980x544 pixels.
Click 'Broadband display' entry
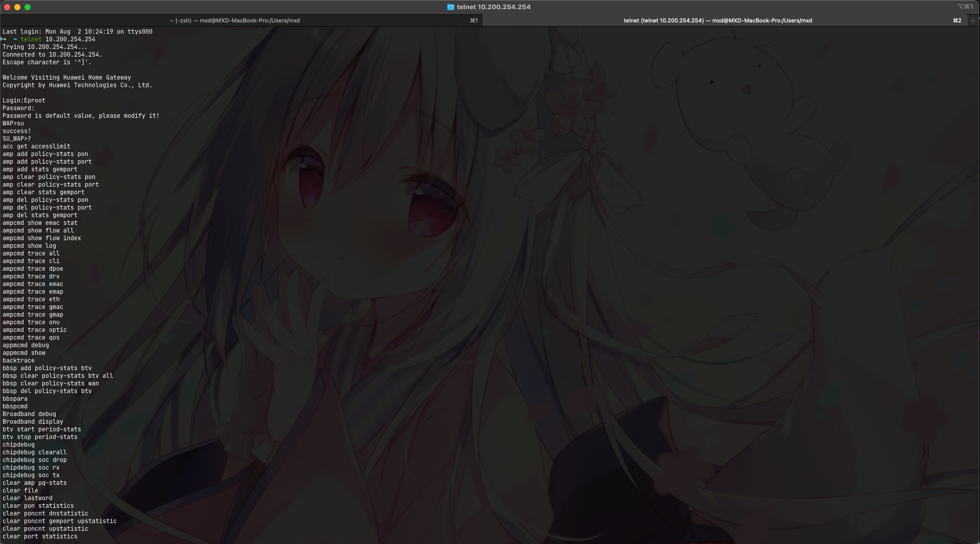click(33, 422)
